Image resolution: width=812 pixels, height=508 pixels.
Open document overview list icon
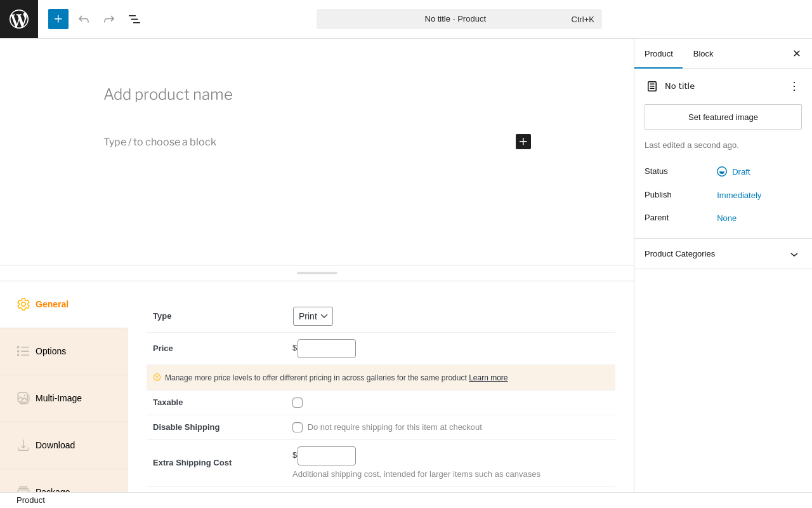click(134, 19)
